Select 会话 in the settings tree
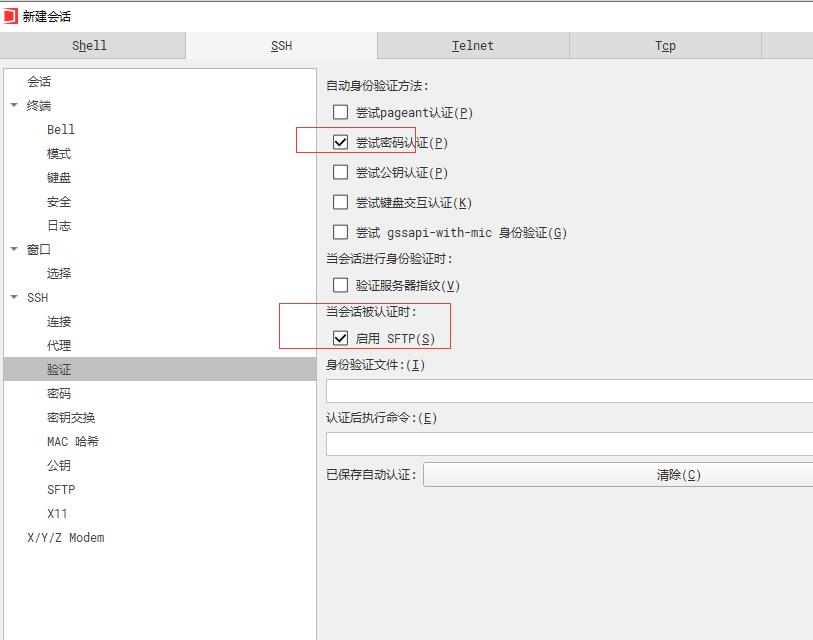The width and height of the screenshot is (813, 640). pos(39,81)
